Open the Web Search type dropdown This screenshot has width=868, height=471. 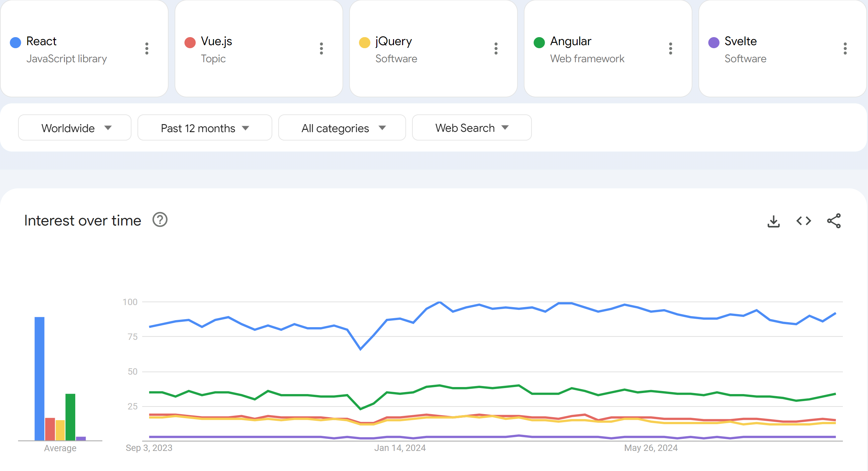click(471, 128)
